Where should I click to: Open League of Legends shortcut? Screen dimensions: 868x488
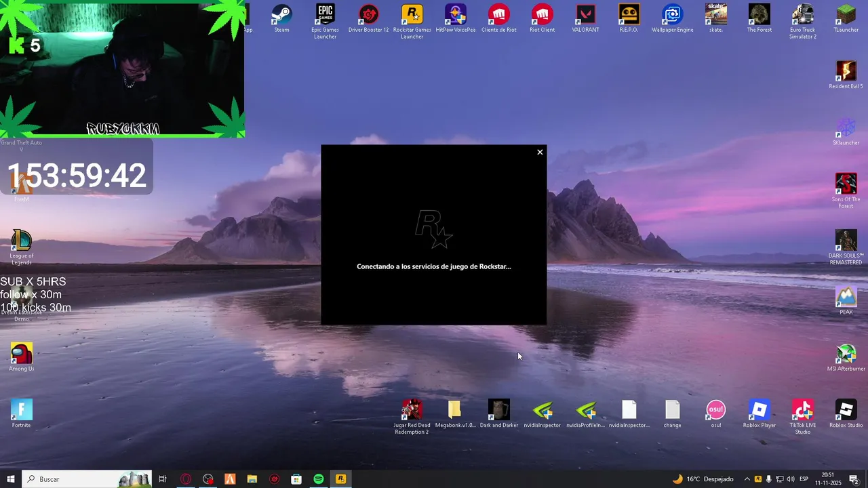(21, 247)
